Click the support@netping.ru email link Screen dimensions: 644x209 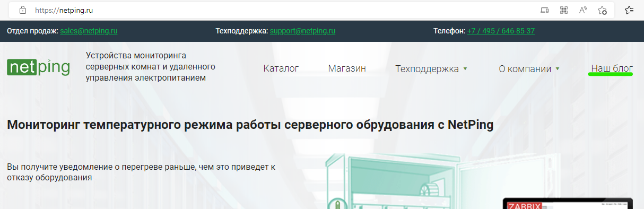(303, 31)
